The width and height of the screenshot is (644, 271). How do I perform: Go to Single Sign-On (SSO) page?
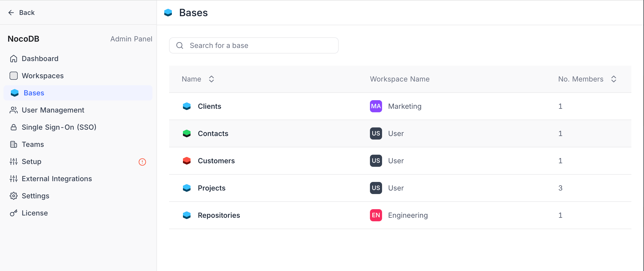[x=59, y=127]
